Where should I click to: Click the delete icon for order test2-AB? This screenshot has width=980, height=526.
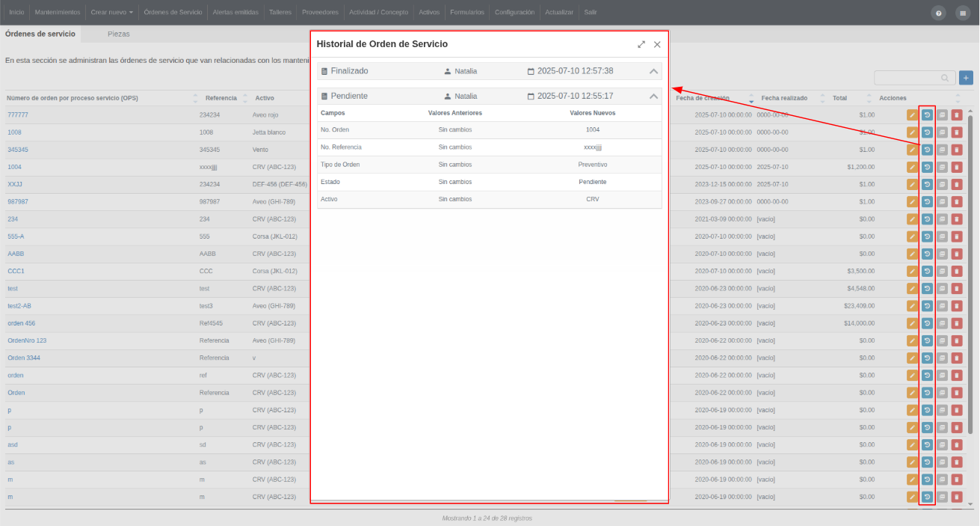957,306
